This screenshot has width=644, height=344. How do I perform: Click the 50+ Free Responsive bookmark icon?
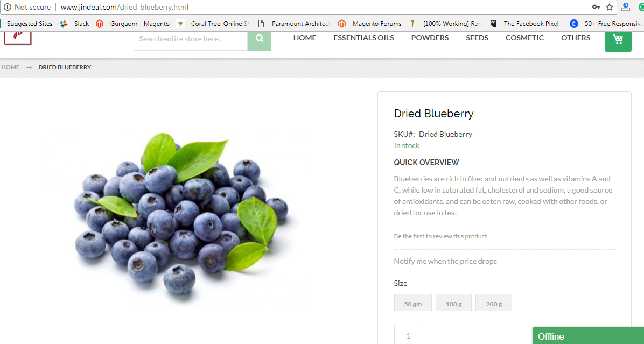point(573,24)
